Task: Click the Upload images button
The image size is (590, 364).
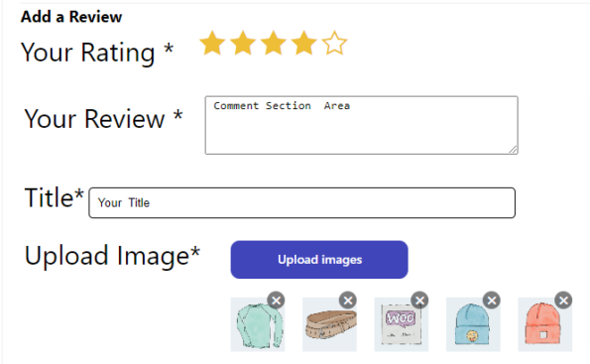Action: coord(319,260)
